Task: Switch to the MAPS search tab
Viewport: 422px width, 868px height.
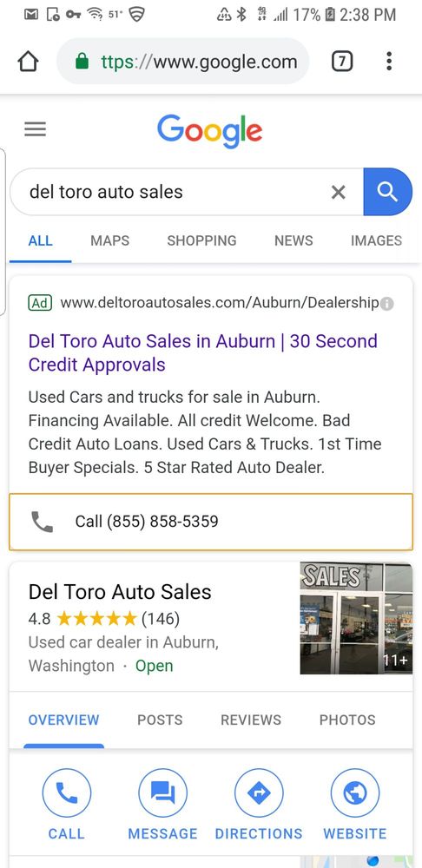Action: [x=109, y=240]
